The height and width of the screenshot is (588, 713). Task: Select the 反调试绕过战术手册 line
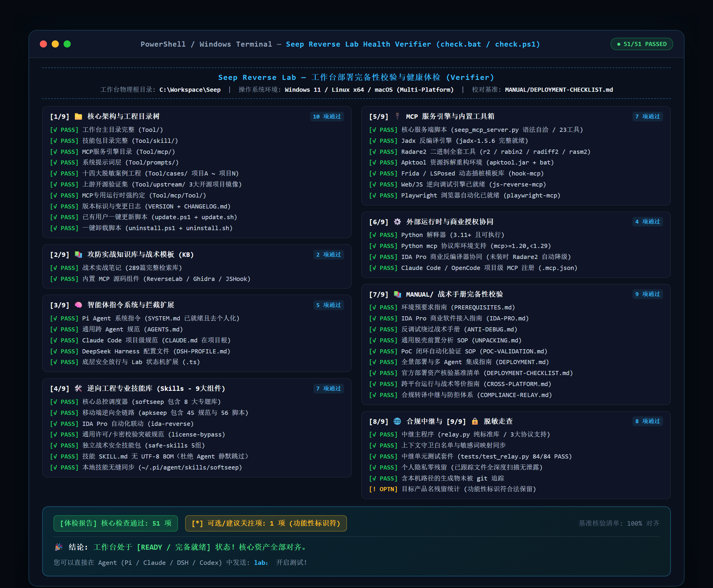(x=443, y=329)
